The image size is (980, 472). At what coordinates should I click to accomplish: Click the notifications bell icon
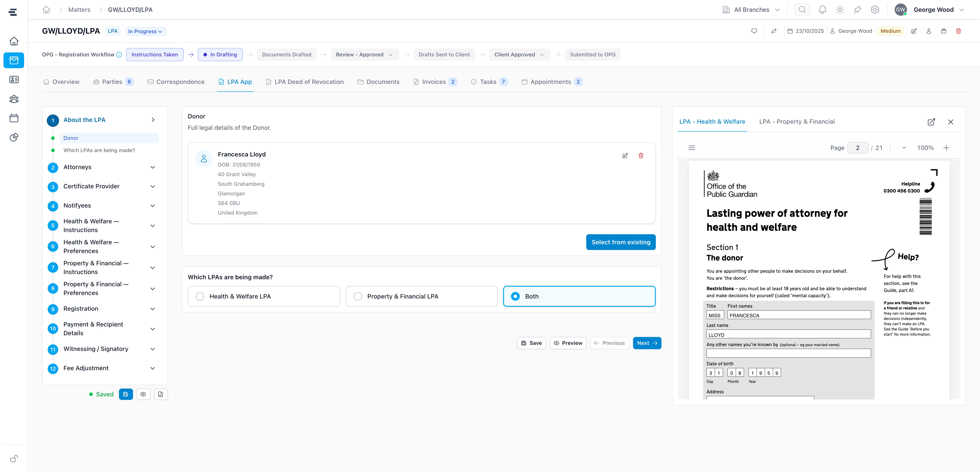[822, 10]
